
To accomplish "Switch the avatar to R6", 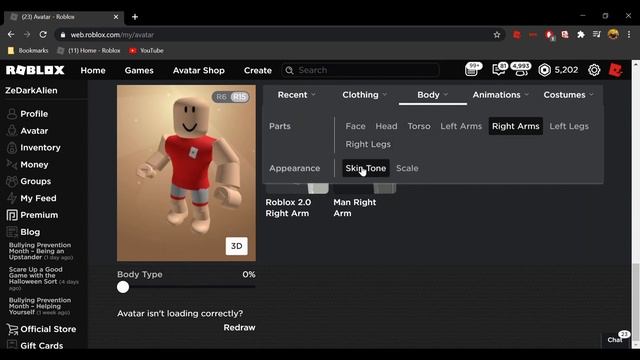I will pos(221,97).
